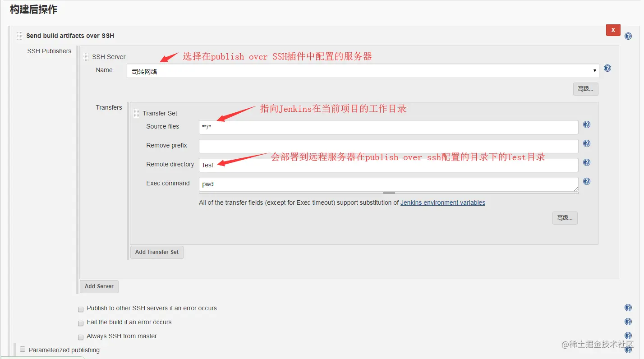Click the Transfers label

tap(109, 107)
